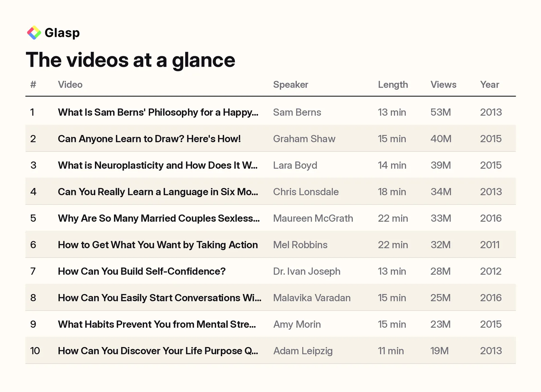This screenshot has width=541, height=392.
Task: Select speaker Dr. Ivan Joseph
Action: 307,271
